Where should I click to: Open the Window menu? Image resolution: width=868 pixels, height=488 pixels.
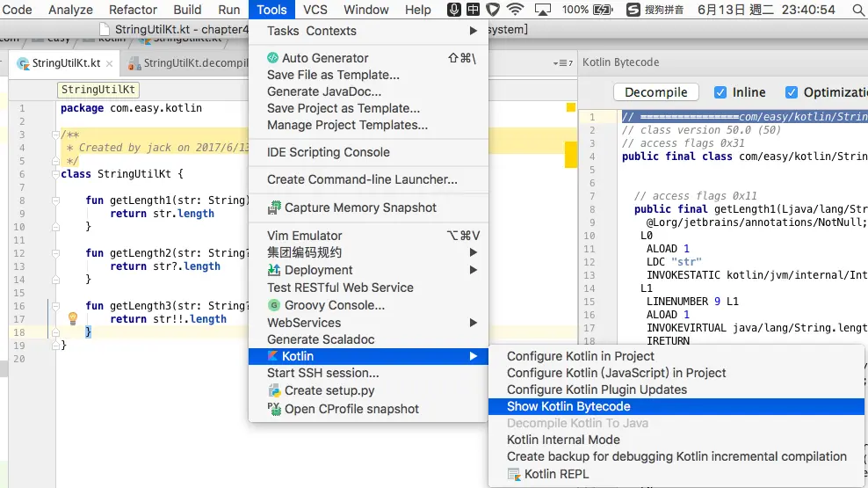click(x=365, y=10)
